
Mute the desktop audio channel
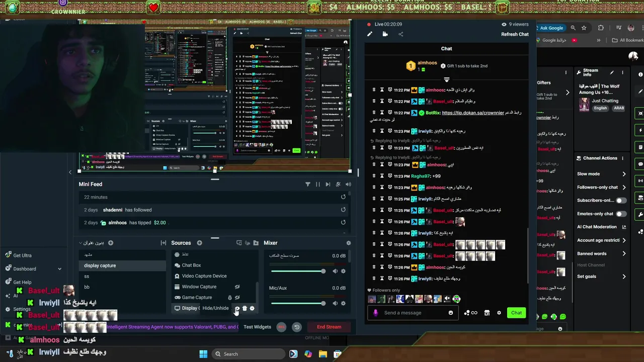335,271
